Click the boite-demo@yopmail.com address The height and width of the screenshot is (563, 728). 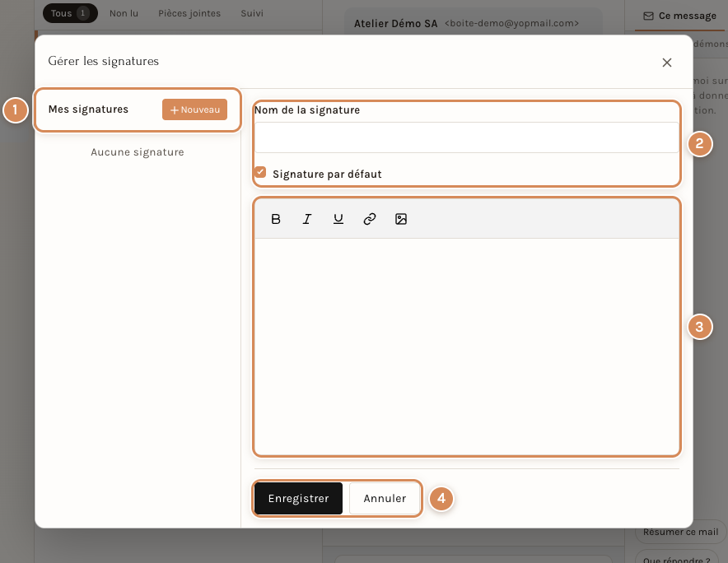[511, 23]
